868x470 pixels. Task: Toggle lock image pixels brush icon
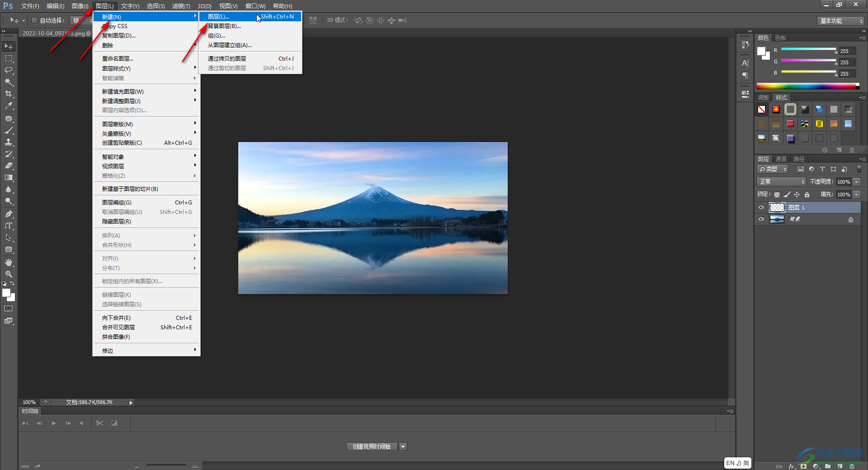pos(787,195)
